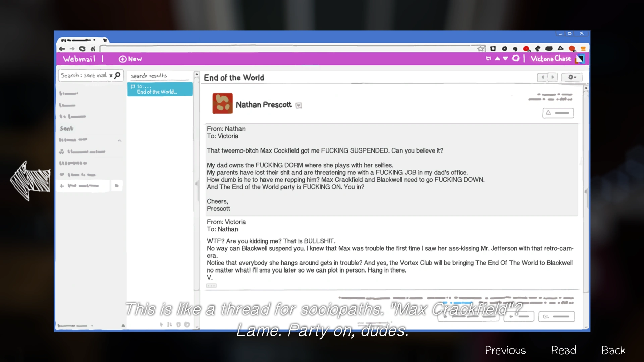The height and width of the screenshot is (362, 644).
Task: Open the gear dropdown above the email
Action: (x=572, y=77)
